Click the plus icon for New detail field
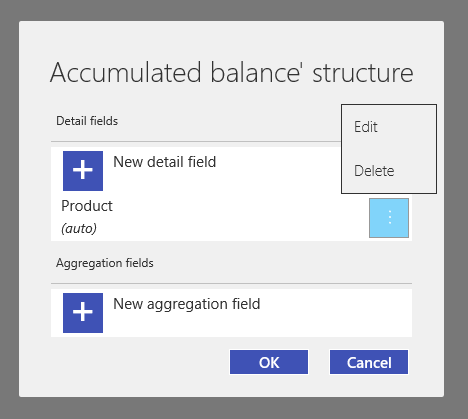468x419 pixels. click(83, 171)
